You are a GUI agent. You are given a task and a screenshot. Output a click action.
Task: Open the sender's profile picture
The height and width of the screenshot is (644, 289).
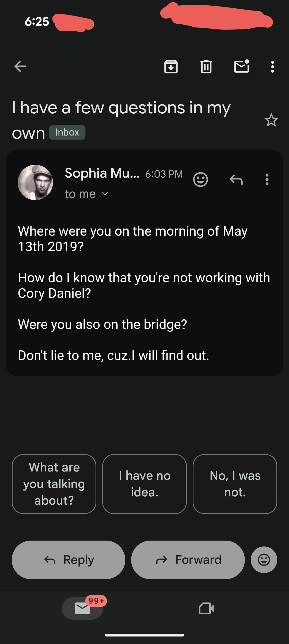[x=35, y=182]
